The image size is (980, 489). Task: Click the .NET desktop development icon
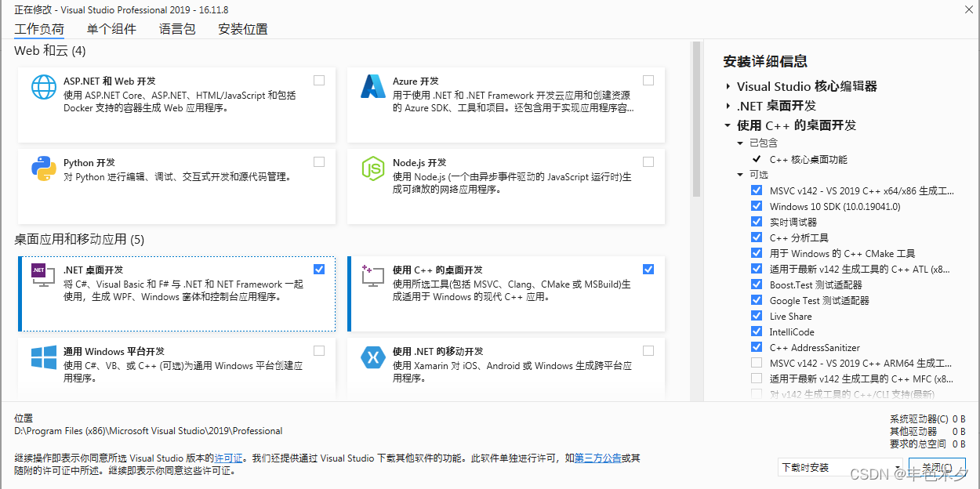[43, 275]
